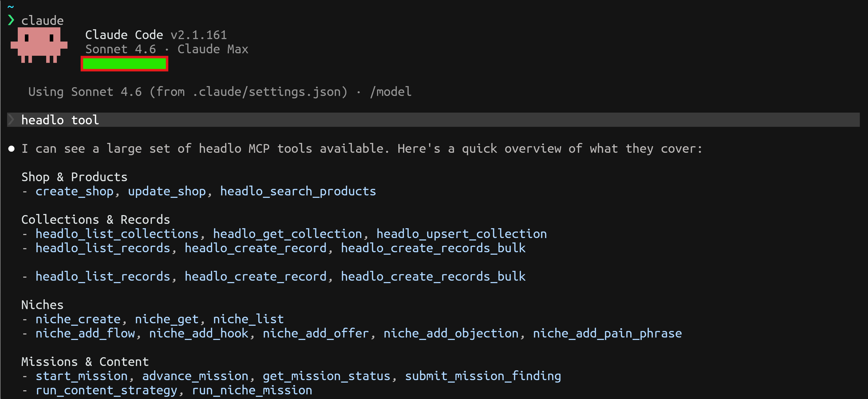
Task: Click the tilde directory indicator at top
Action: pyautogui.click(x=11, y=6)
